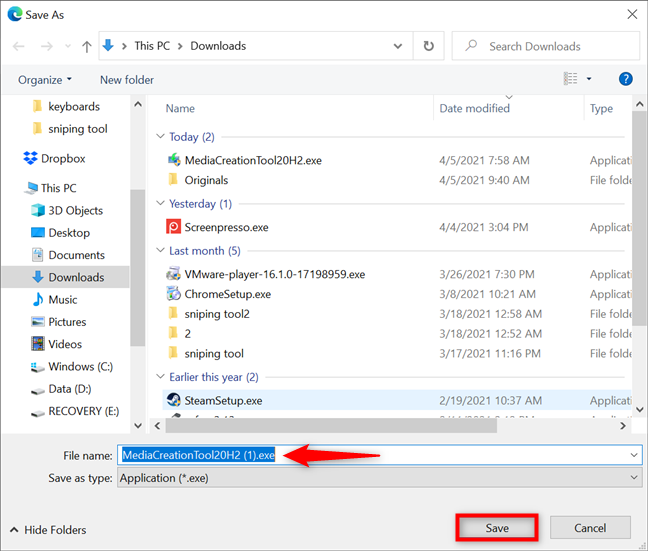Click the file list vertical scrollbar up arrow

pos(639,104)
